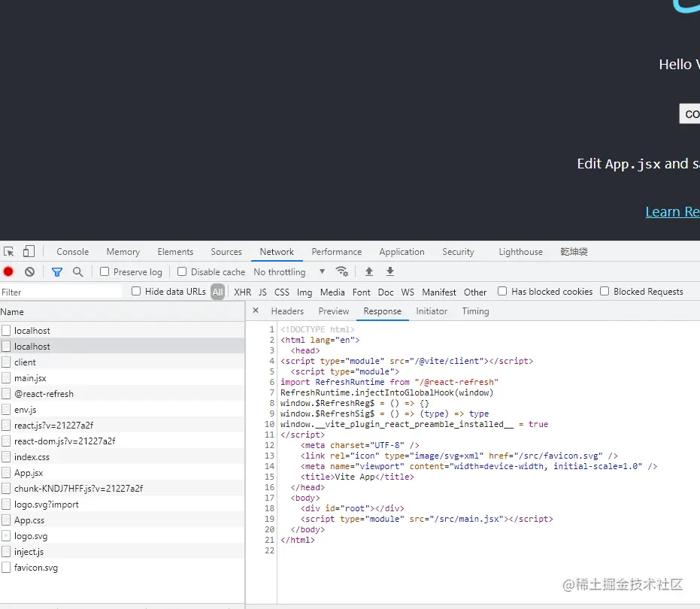Focus the network Filter text field
The width and height of the screenshot is (700, 609).
pos(61,292)
